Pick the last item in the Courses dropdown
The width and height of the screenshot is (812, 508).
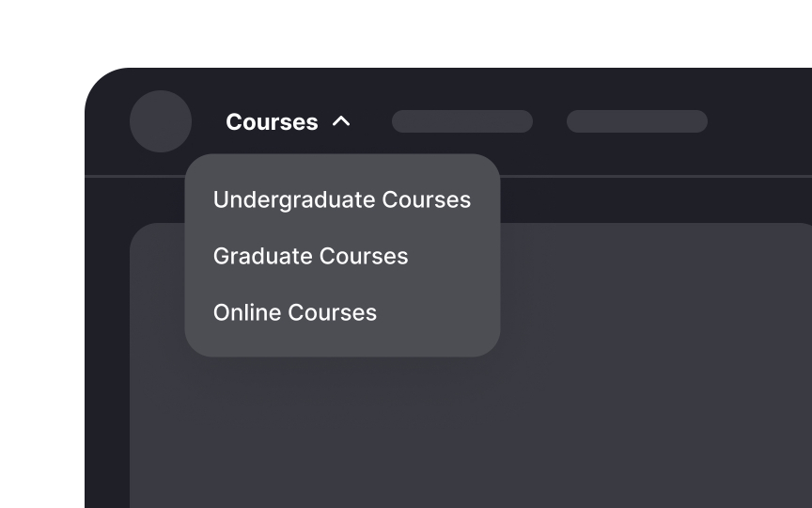click(x=294, y=312)
